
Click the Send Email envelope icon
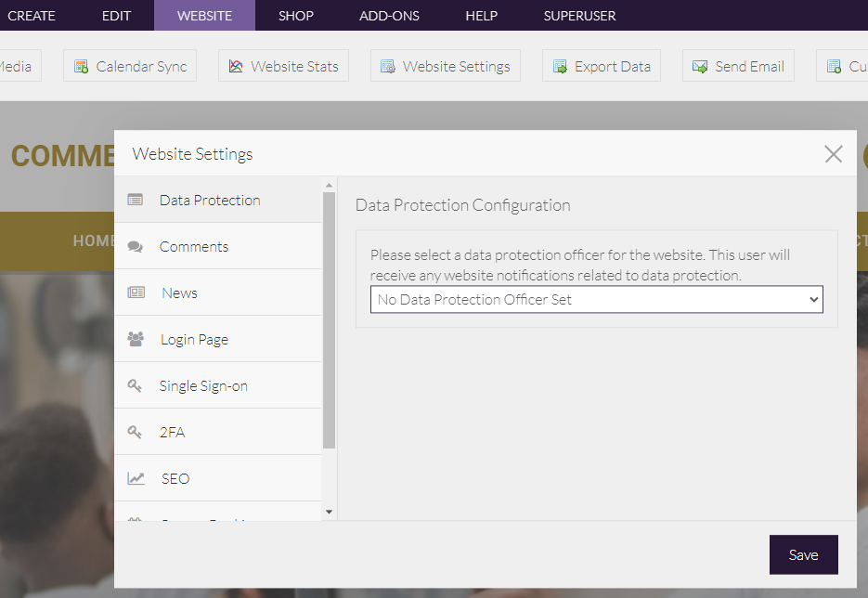(x=700, y=67)
